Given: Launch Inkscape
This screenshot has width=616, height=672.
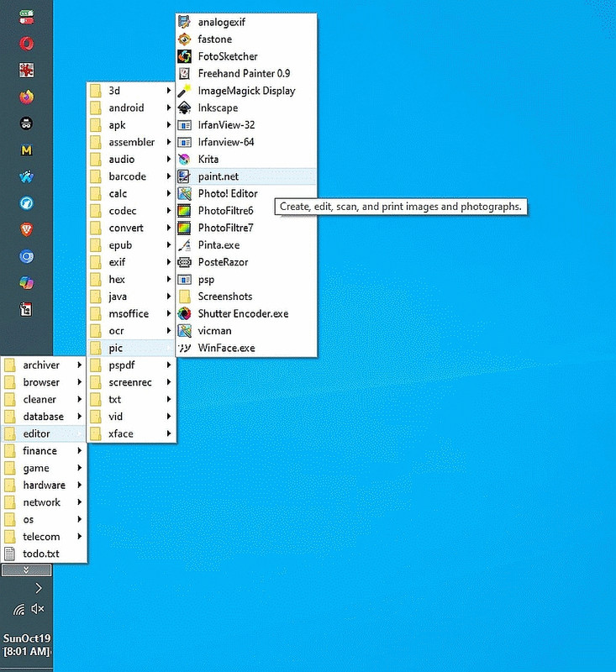Looking at the screenshot, I should (x=246, y=108).
